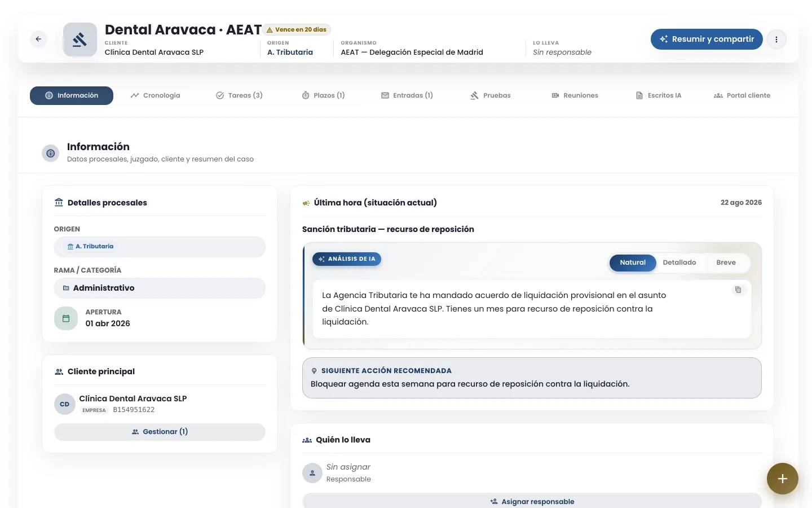Image resolution: width=812 pixels, height=508 pixels.
Task: Click the A. Tributaria origin link in header
Action: [290, 52]
